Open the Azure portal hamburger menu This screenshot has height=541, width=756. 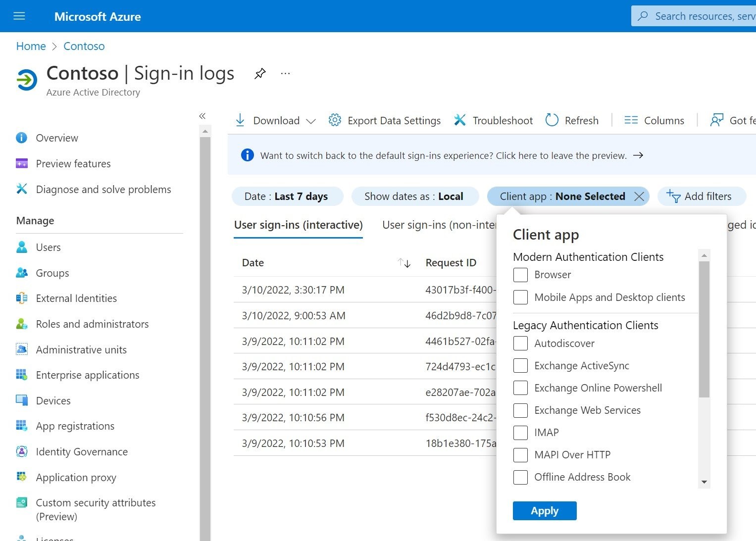[x=19, y=15]
